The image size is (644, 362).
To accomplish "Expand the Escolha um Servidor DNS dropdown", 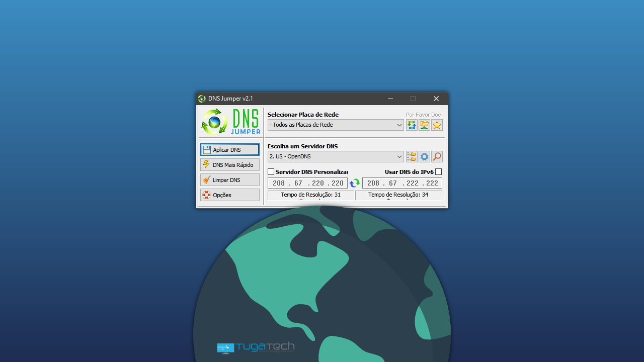I will pyautogui.click(x=336, y=156).
